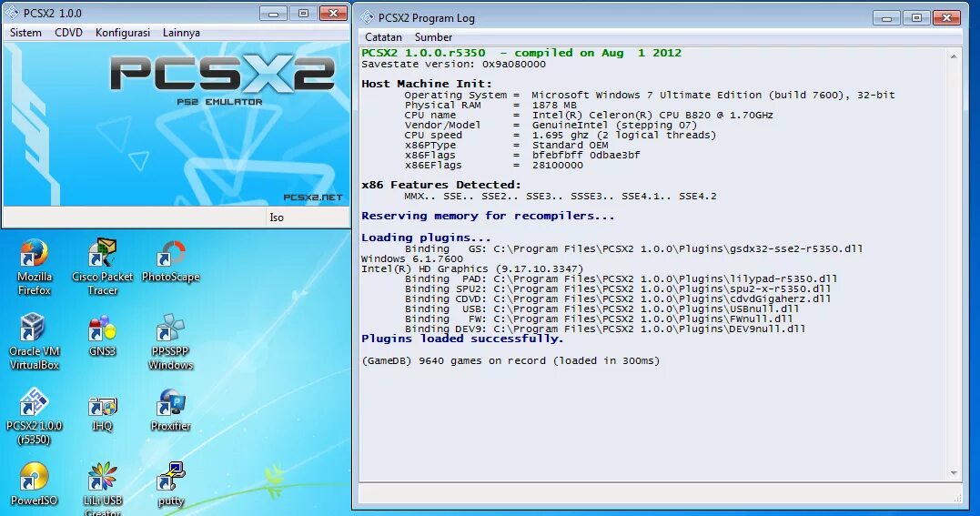The height and width of the screenshot is (516, 980).
Task: Click the Operating System Windows 7 line
Action: click(650, 95)
